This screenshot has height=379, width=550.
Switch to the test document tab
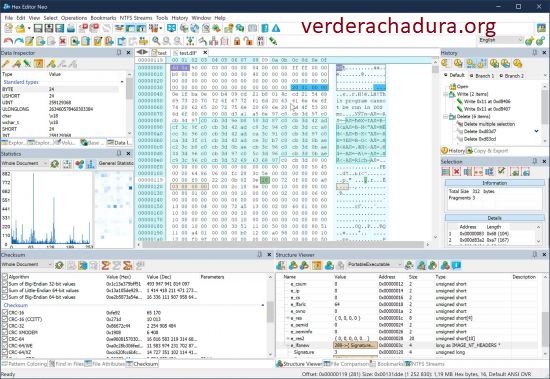coord(160,53)
